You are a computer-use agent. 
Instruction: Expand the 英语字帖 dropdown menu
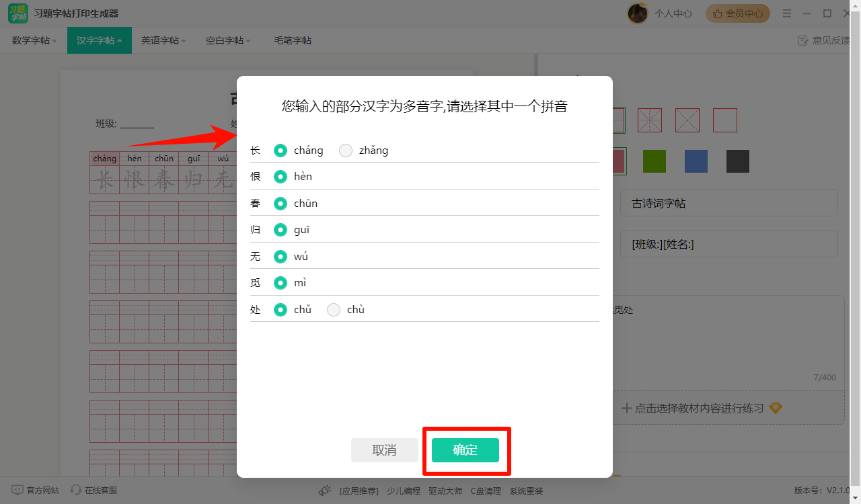click(163, 40)
